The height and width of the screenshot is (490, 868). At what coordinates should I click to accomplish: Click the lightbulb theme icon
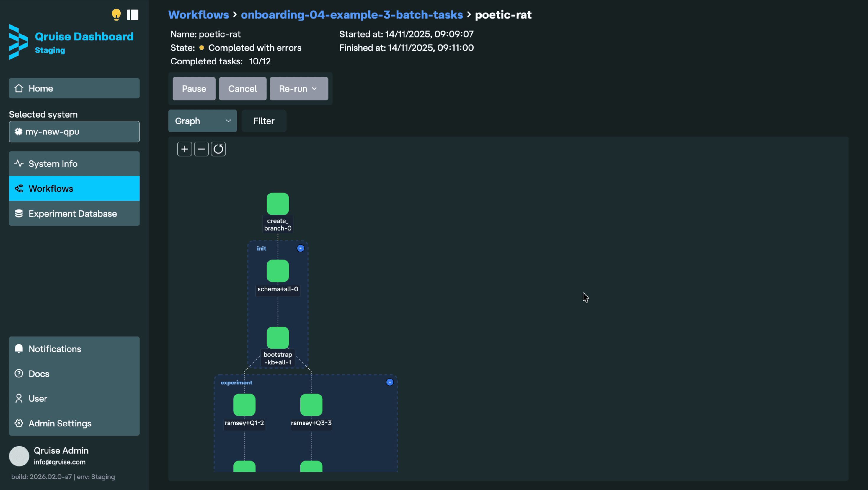coord(116,14)
